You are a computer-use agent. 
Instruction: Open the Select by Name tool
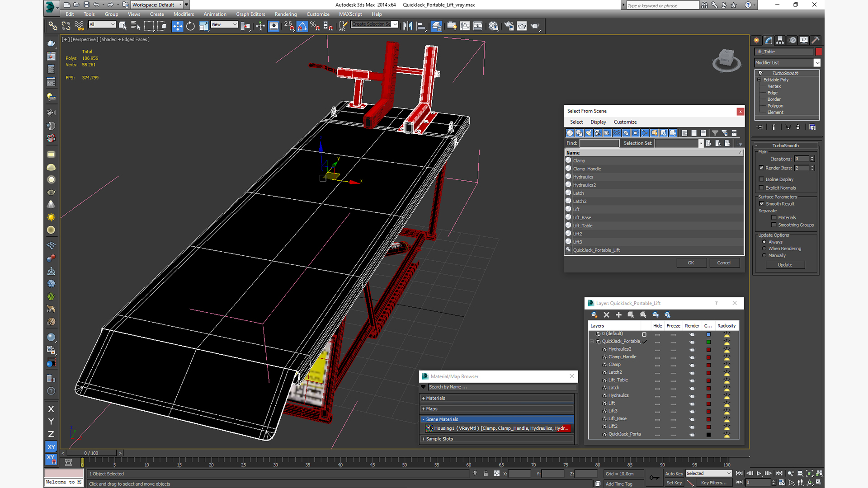tap(135, 26)
